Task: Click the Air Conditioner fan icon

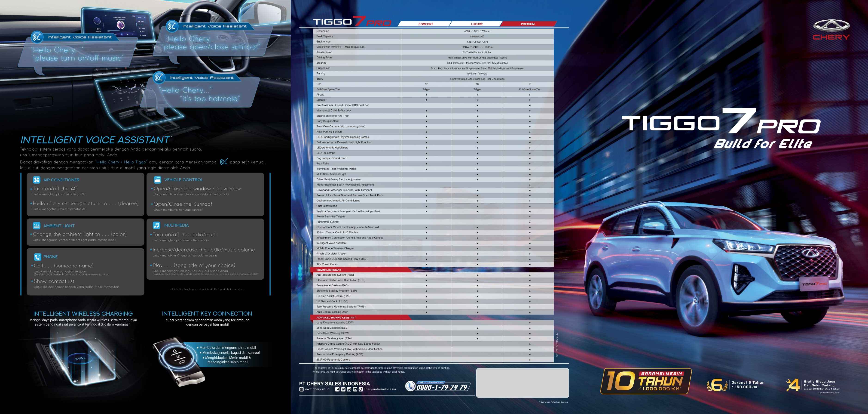Action: tap(37, 180)
